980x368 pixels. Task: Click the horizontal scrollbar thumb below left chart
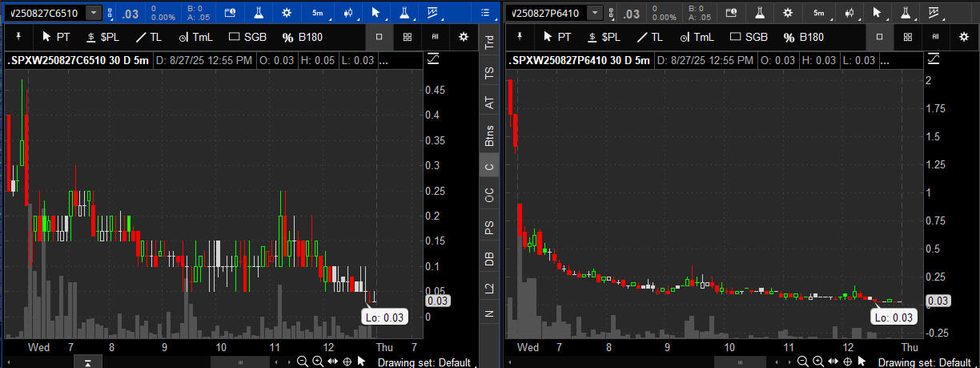point(240,362)
